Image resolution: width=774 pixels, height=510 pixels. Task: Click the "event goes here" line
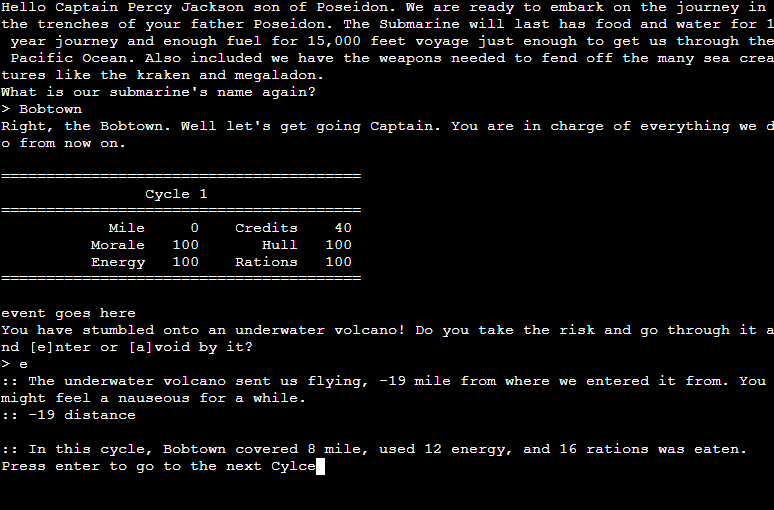click(68, 313)
